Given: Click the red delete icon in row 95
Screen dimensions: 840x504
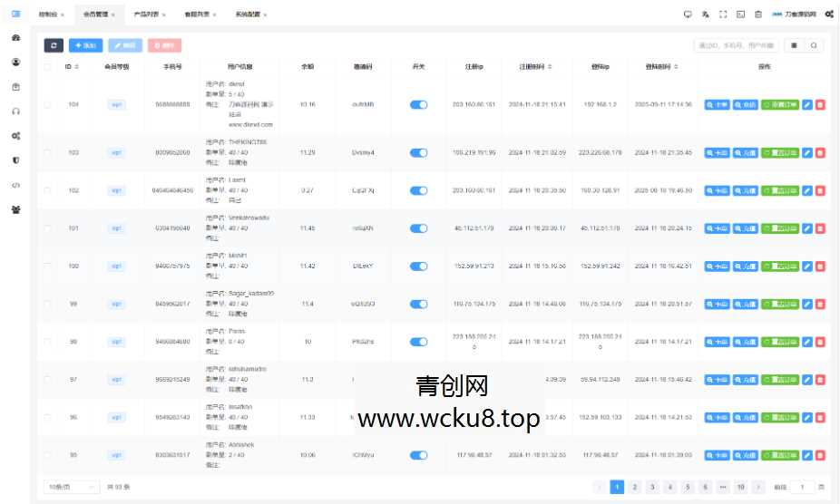Looking at the screenshot, I should pyautogui.click(x=820, y=455).
